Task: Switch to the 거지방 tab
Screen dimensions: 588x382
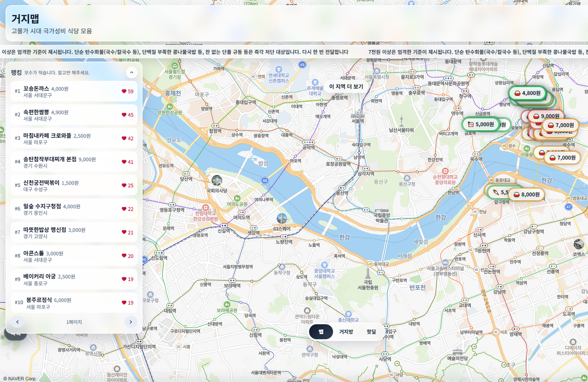Action: click(346, 332)
